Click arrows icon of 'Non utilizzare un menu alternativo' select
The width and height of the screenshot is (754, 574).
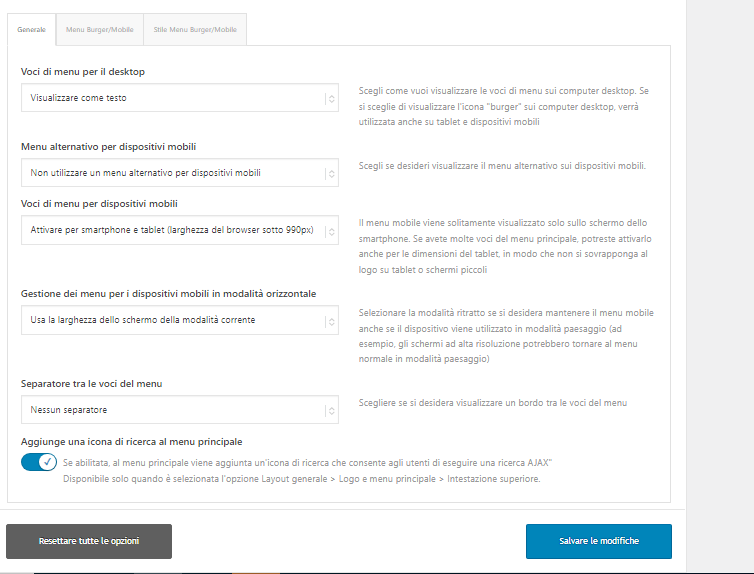(x=331, y=174)
